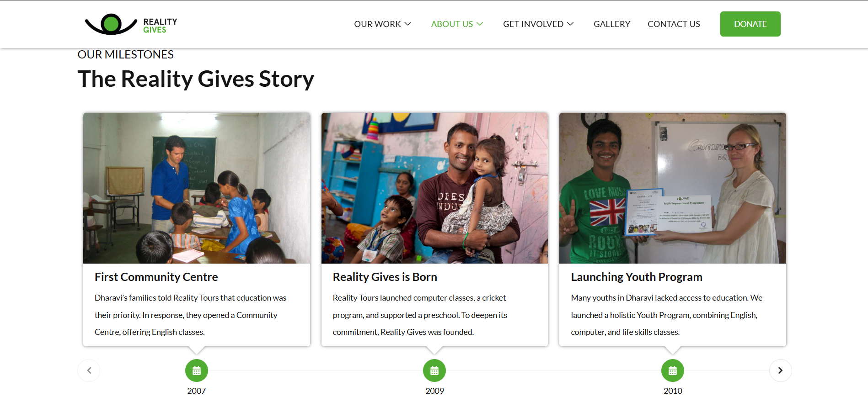Click the Launching Youth Program heading
The width and height of the screenshot is (868, 397).
636,277
